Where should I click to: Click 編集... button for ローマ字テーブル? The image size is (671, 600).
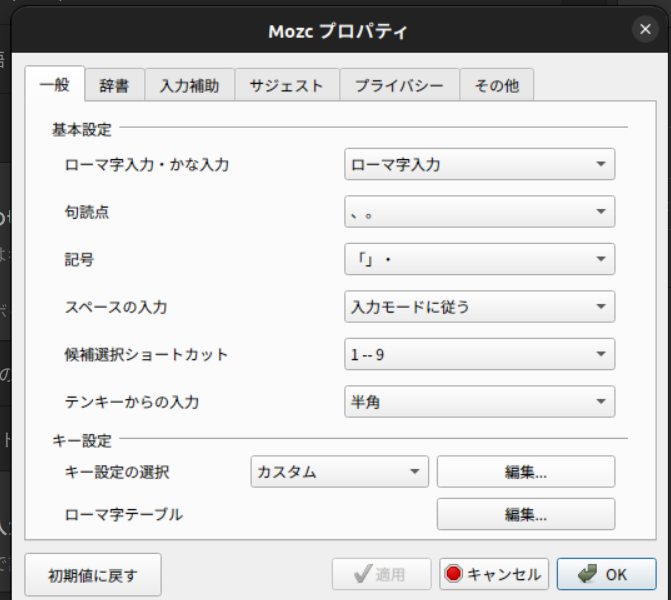click(526, 514)
